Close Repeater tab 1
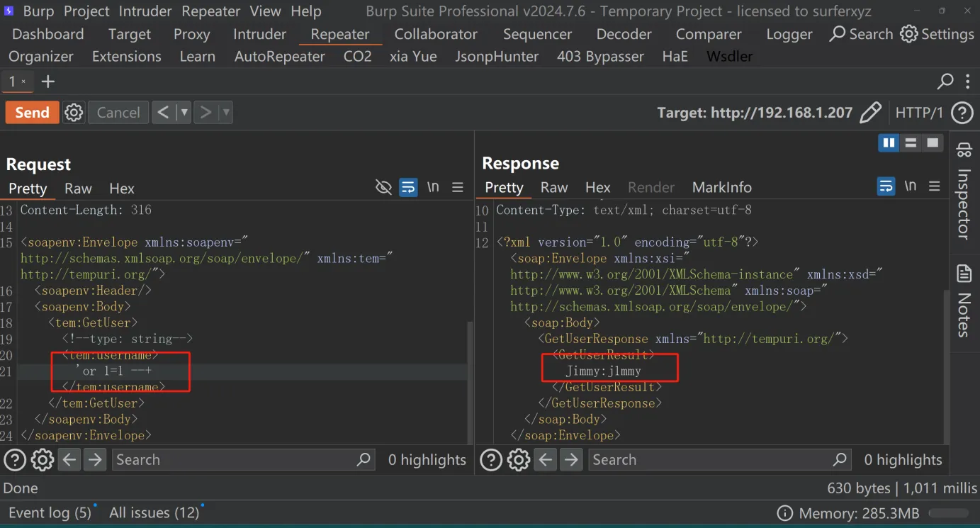 tap(23, 82)
